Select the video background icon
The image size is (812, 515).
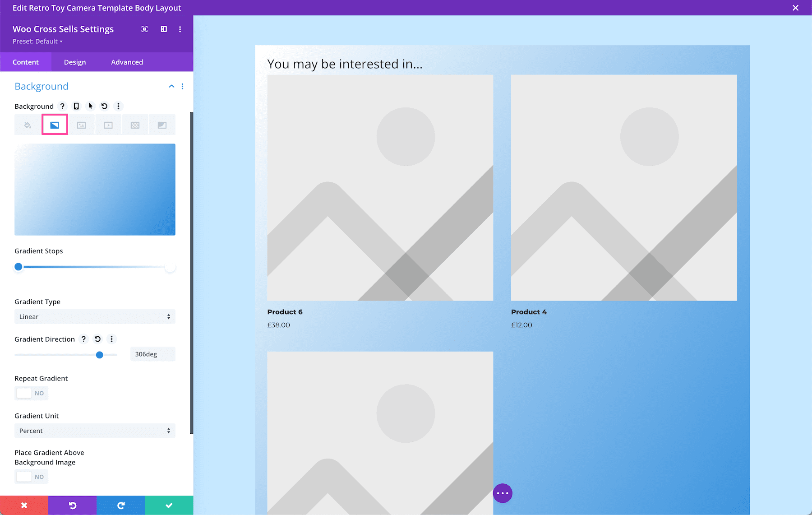108,125
